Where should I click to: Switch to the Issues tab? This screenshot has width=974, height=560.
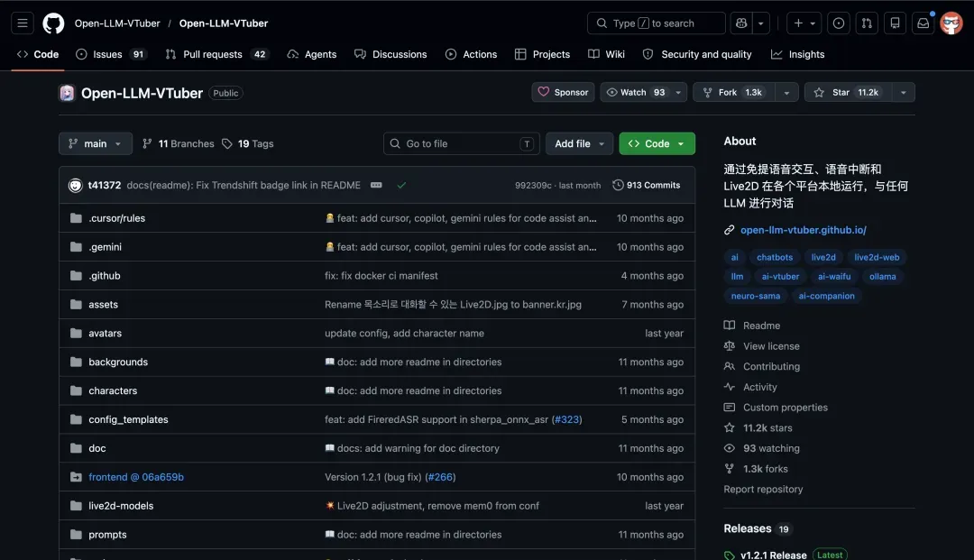[111, 55]
